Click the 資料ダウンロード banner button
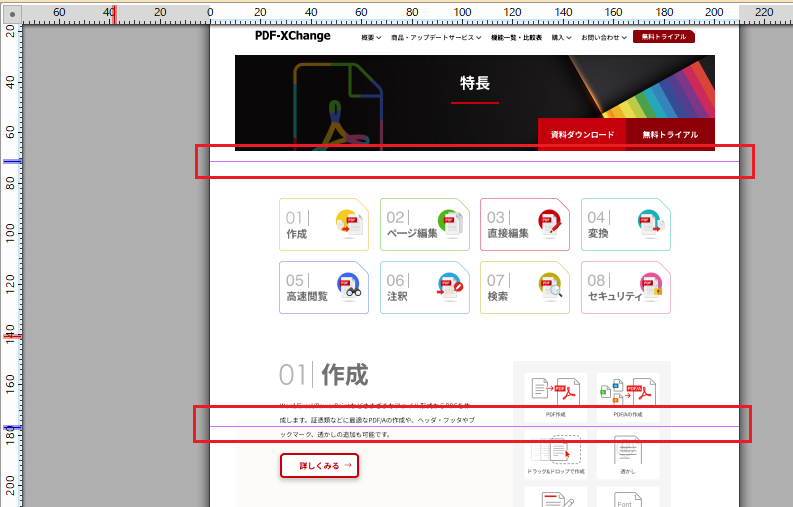 582,135
